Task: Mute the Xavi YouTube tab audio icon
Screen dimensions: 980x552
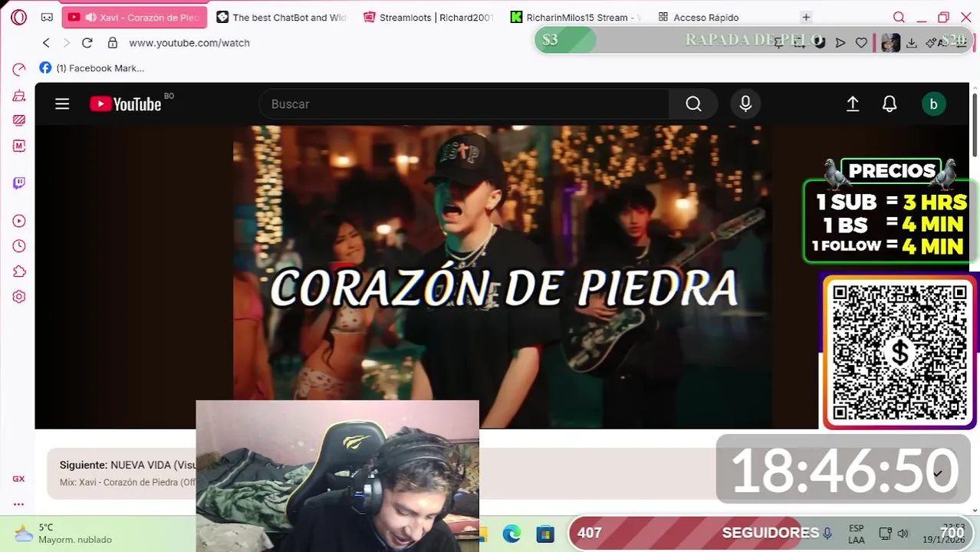Action: 90,17
